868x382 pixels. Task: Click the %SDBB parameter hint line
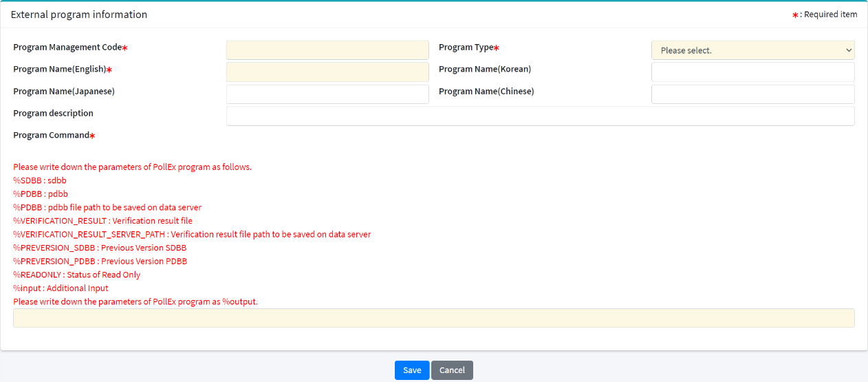click(40, 180)
